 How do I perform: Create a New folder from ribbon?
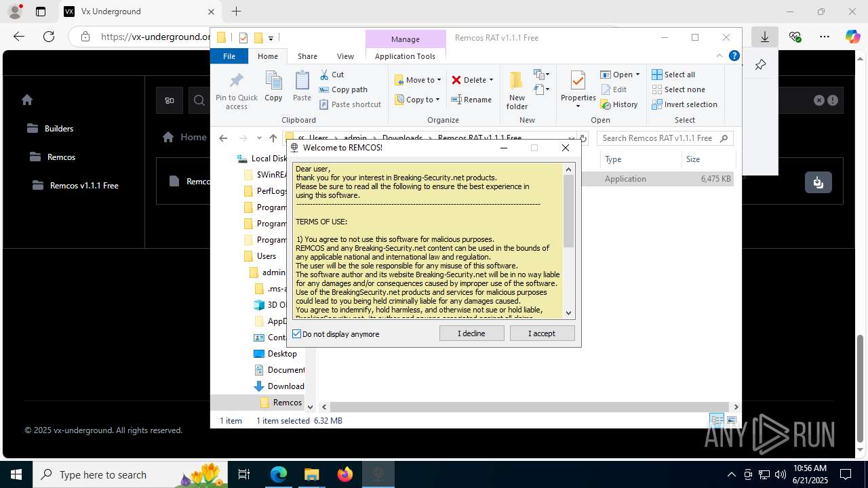tap(517, 91)
